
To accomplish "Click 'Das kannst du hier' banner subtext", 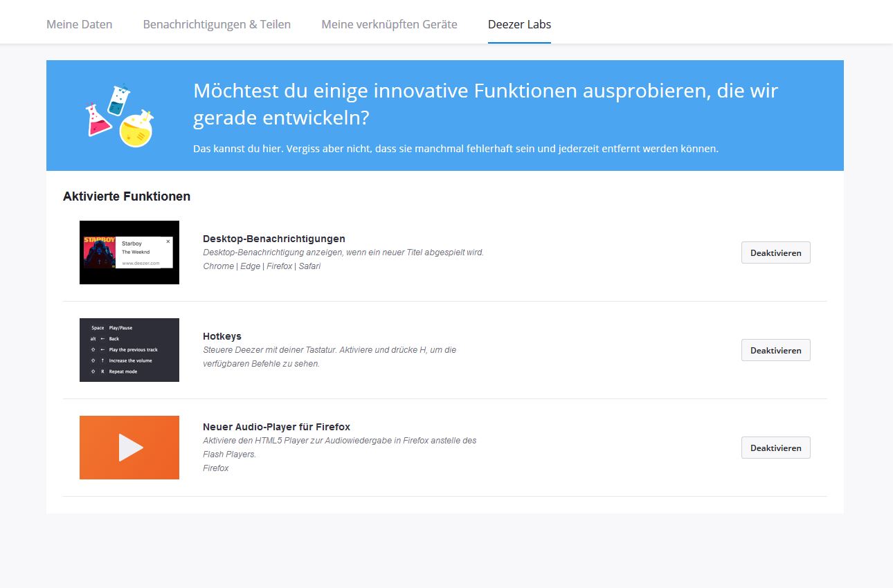I will (455, 149).
